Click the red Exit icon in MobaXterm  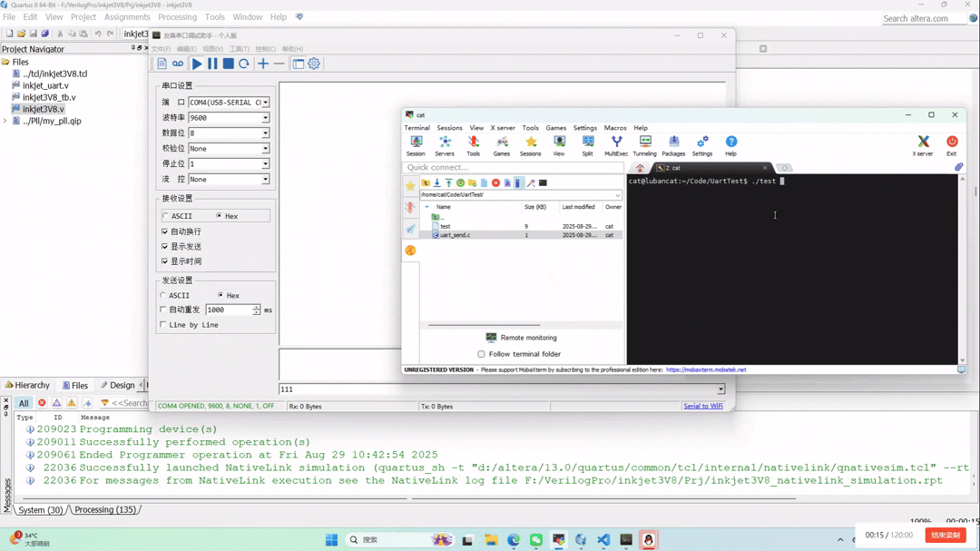[x=951, y=146]
